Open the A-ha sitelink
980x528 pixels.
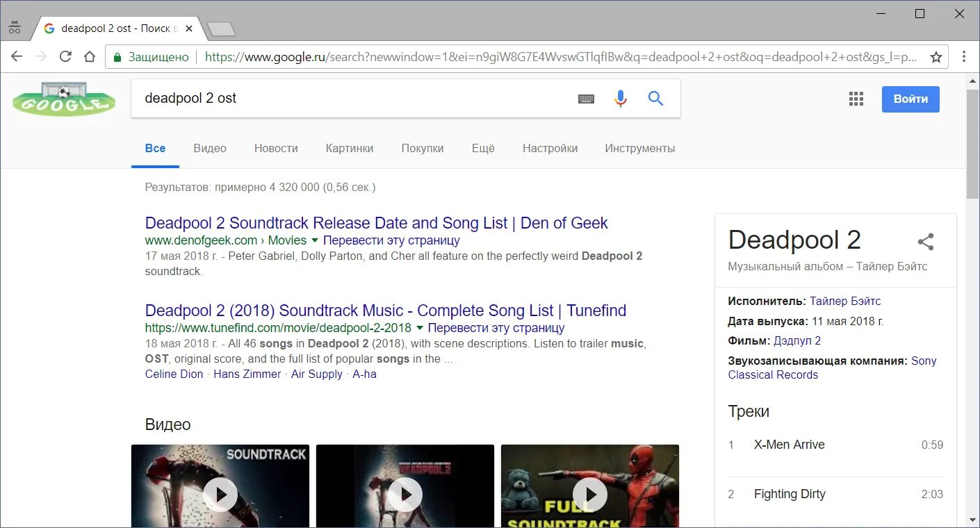(364, 374)
